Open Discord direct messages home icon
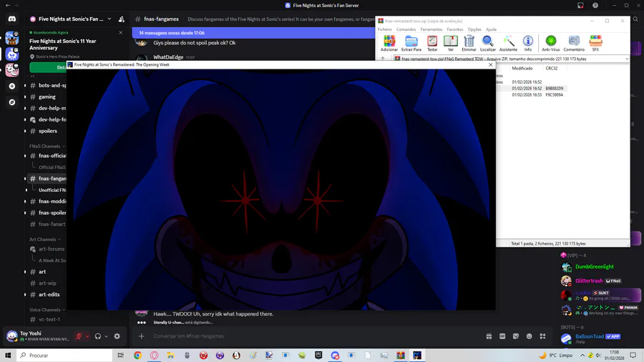644x362 pixels. coord(12,19)
